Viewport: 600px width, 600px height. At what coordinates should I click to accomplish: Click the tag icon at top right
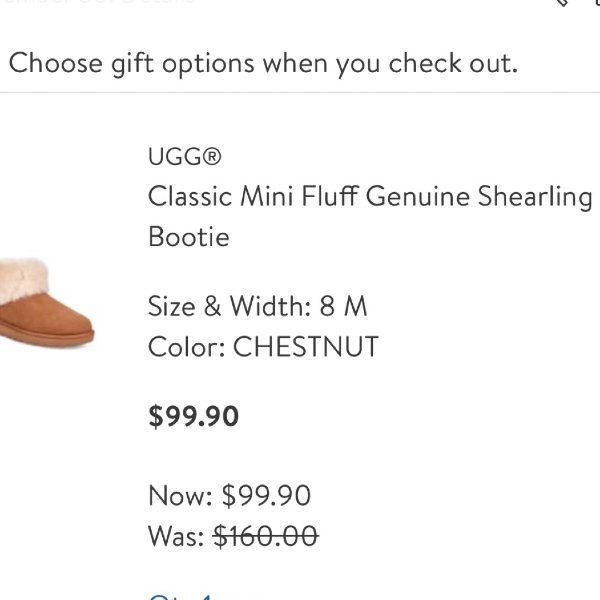coord(561,2)
